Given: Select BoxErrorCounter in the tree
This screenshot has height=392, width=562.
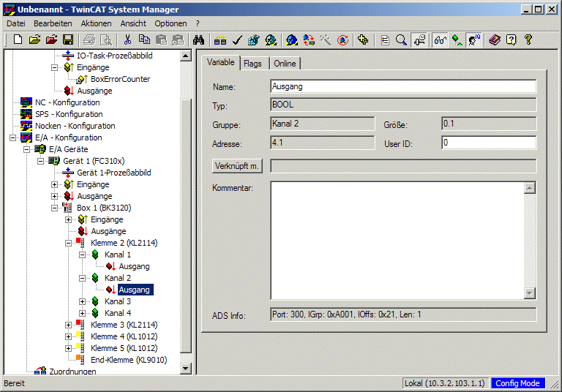Looking at the screenshot, I should [120, 79].
